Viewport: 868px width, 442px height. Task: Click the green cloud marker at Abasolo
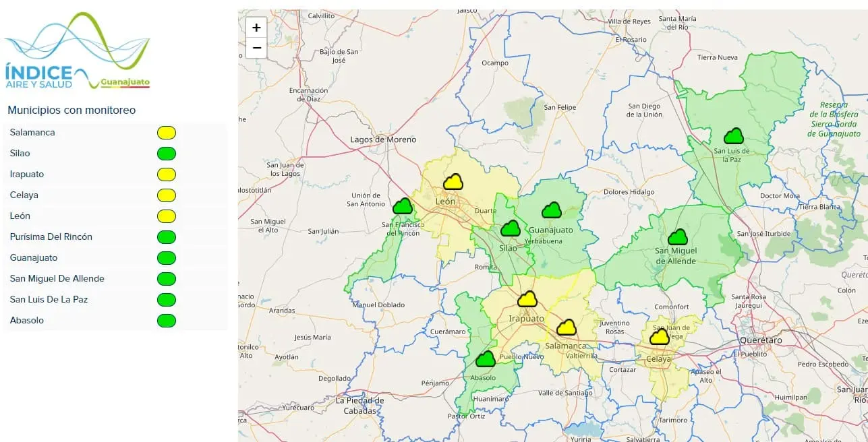coord(485,360)
